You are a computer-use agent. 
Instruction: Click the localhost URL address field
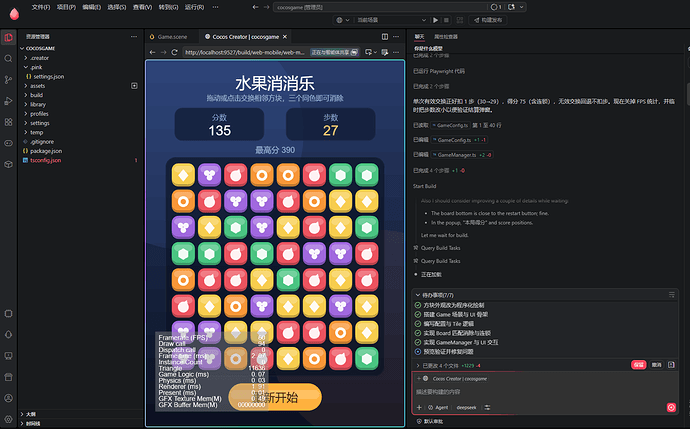tap(245, 52)
